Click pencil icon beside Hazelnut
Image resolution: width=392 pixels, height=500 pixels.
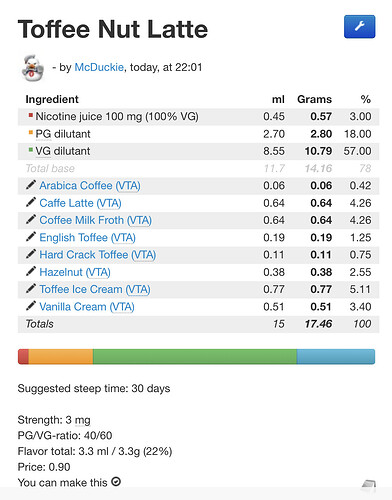(x=31, y=272)
